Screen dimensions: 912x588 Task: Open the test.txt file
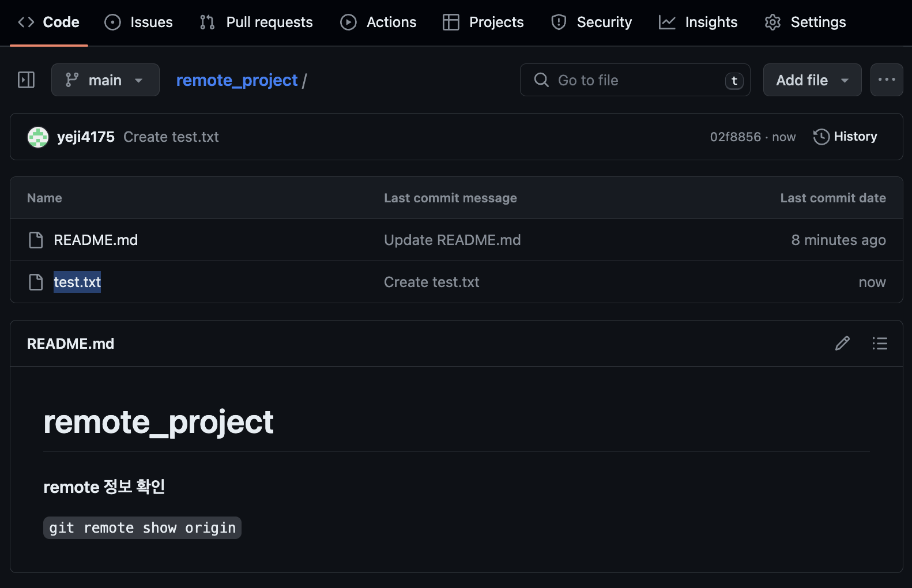(77, 282)
